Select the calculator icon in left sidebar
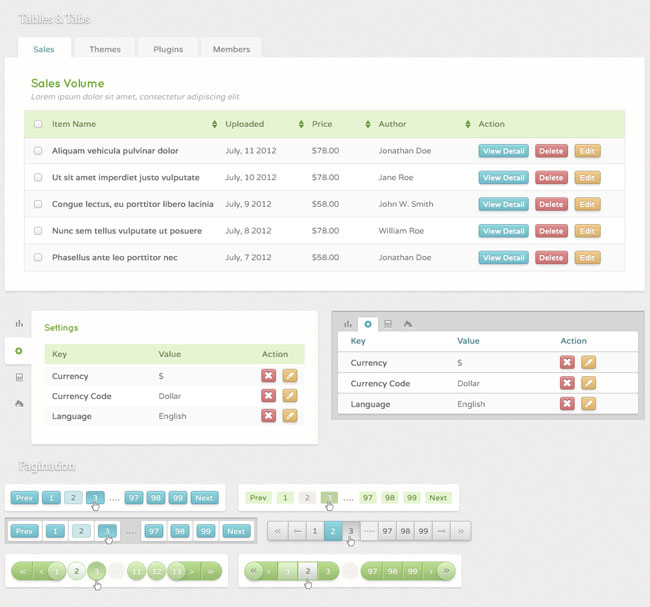Viewport: 650px width, 607px height. point(19,377)
